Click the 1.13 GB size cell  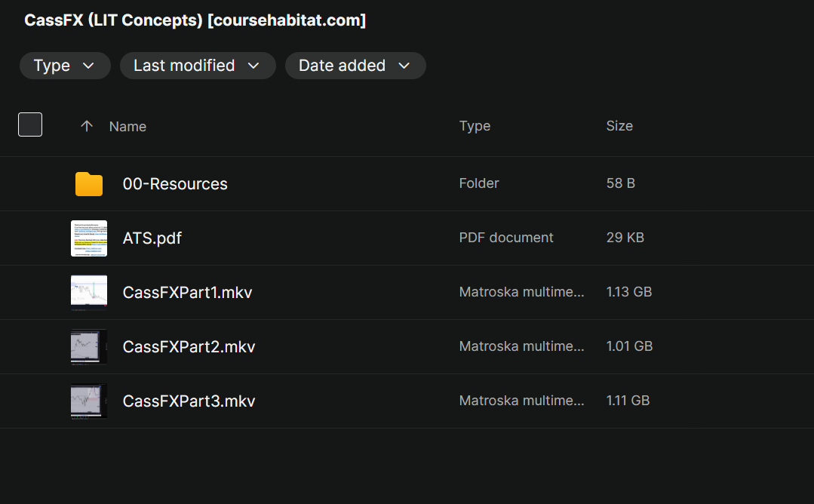pos(629,292)
